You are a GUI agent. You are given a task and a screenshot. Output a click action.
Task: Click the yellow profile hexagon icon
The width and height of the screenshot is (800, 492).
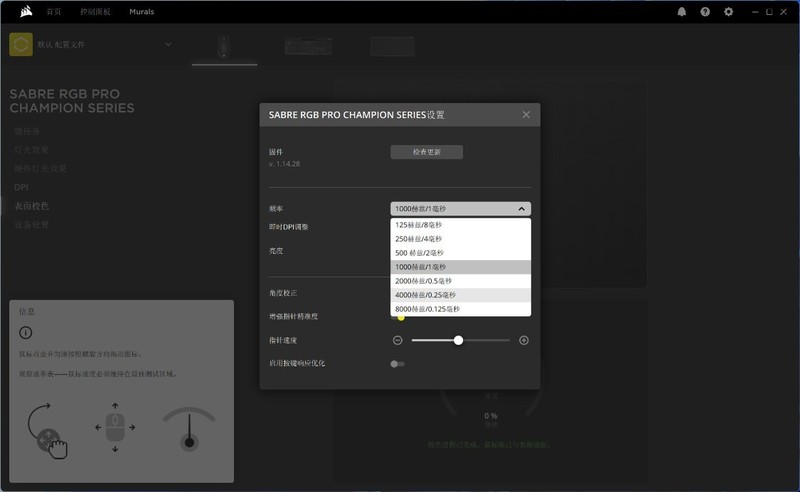(21, 44)
